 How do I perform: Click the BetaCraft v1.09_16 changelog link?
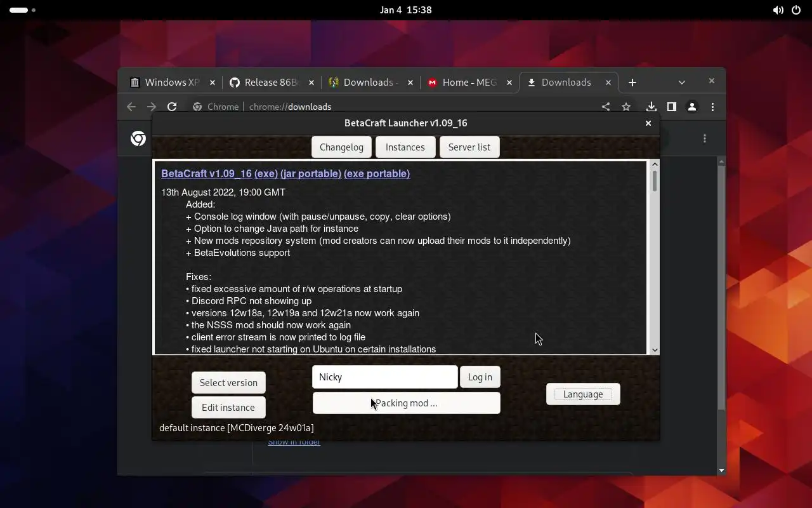pos(206,173)
